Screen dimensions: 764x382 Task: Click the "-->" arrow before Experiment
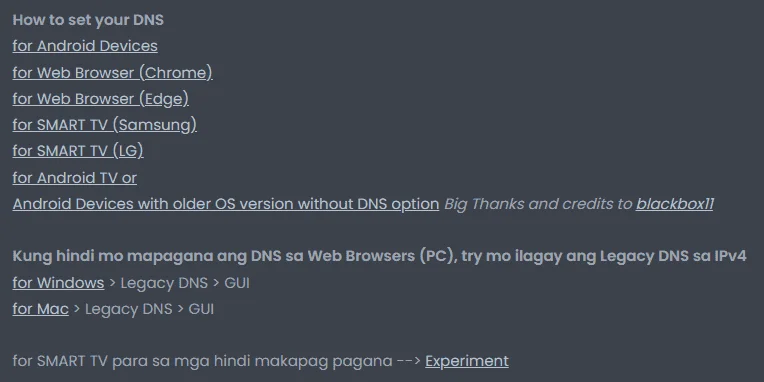pyautogui.click(x=409, y=361)
